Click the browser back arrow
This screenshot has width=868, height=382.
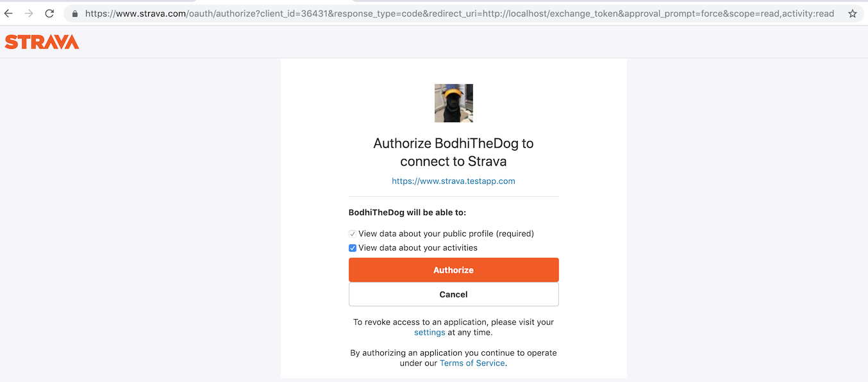point(8,13)
